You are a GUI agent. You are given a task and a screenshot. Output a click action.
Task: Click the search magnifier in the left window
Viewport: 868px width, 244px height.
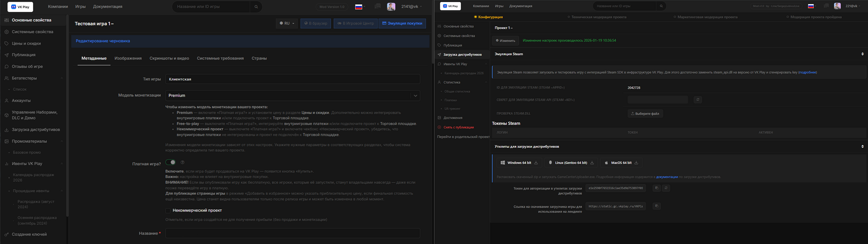(256, 7)
